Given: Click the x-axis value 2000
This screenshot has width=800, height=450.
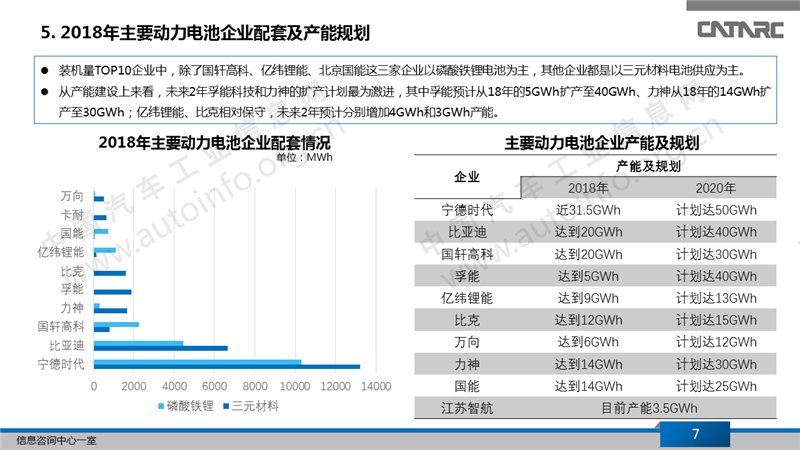Looking at the screenshot, I should pos(134,386).
